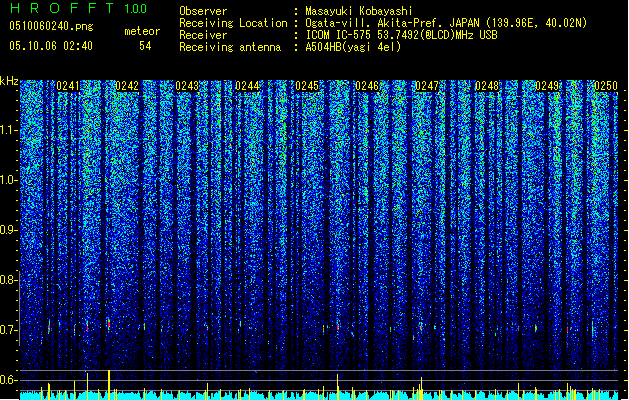The width and height of the screenshot is (629, 400).
Task: Click the antenna value A504HB(yagi 4el)
Action: 353,47
